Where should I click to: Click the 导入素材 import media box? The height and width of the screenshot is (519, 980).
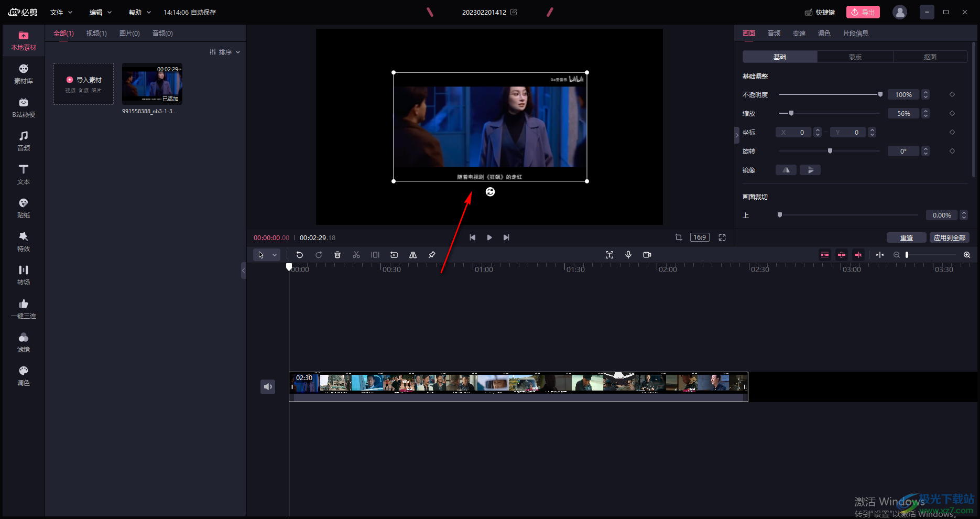pos(84,84)
